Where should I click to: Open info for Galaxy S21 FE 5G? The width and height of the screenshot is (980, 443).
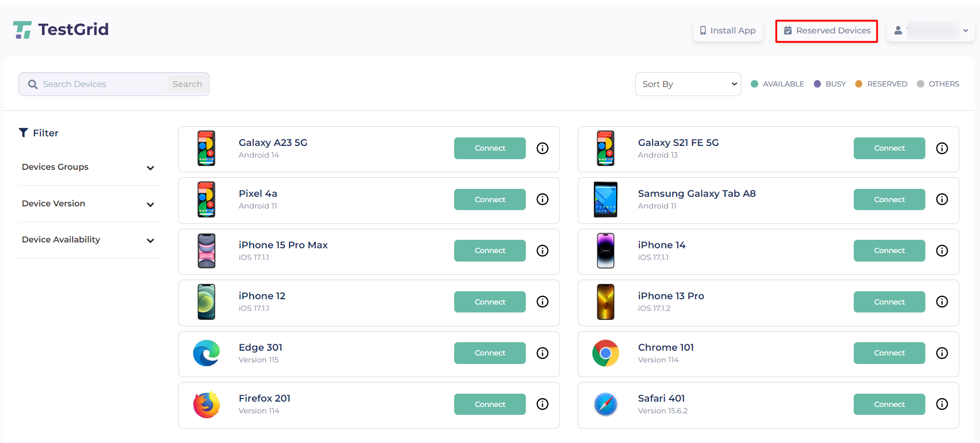click(x=942, y=148)
